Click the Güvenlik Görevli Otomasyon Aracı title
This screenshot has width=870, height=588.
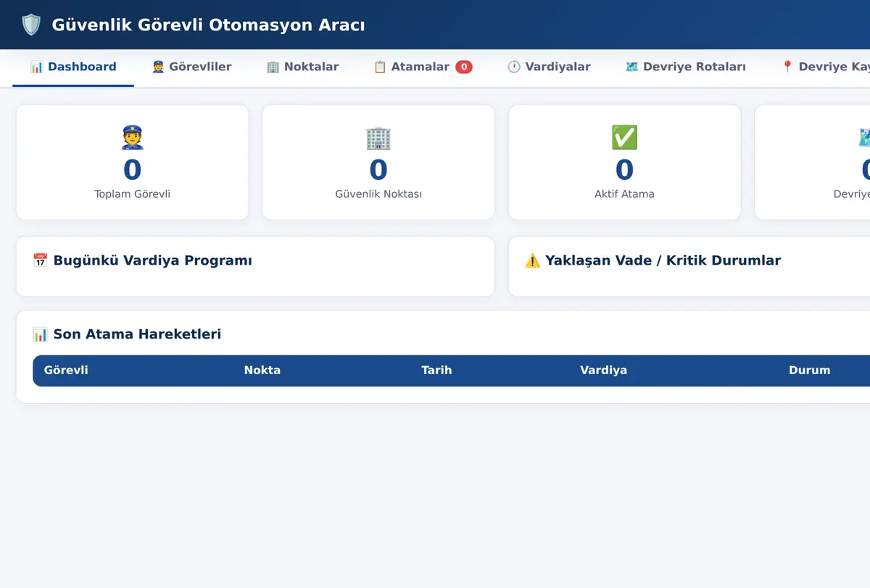click(208, 25)
